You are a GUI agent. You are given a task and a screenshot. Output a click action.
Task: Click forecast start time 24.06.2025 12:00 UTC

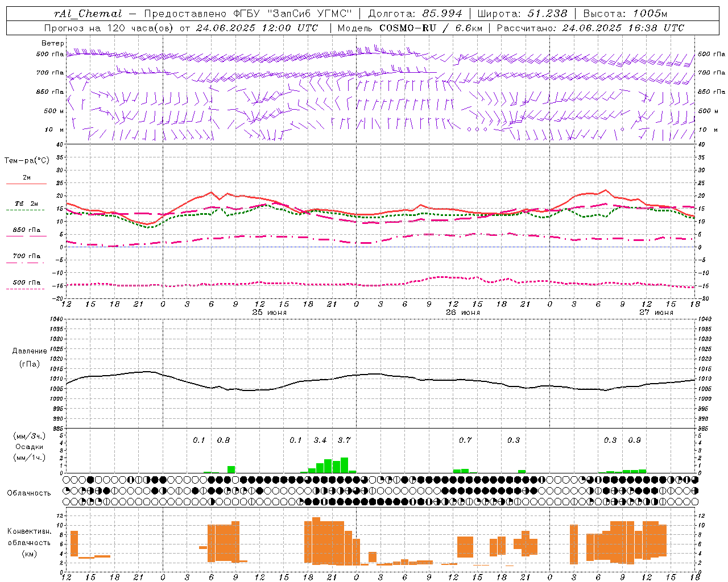257,28
